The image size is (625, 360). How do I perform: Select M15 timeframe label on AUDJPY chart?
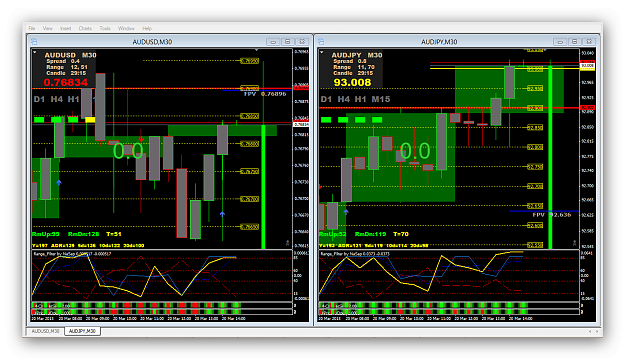(381, 99)
